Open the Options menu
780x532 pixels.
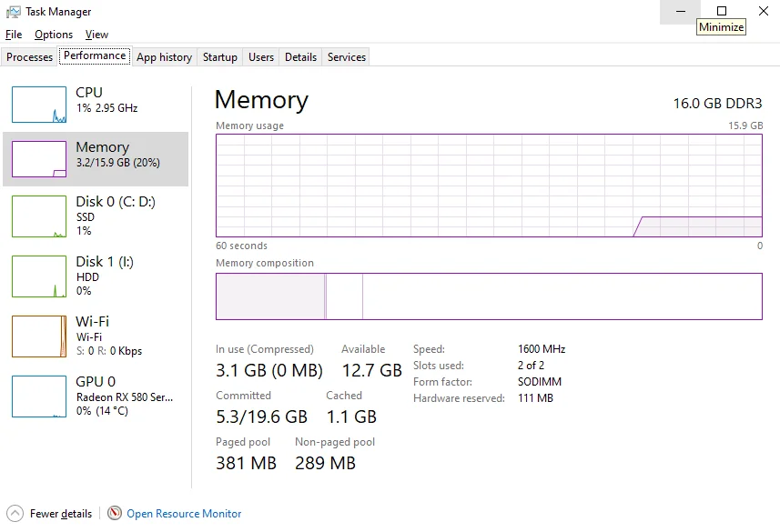click(x=54, y=35)
